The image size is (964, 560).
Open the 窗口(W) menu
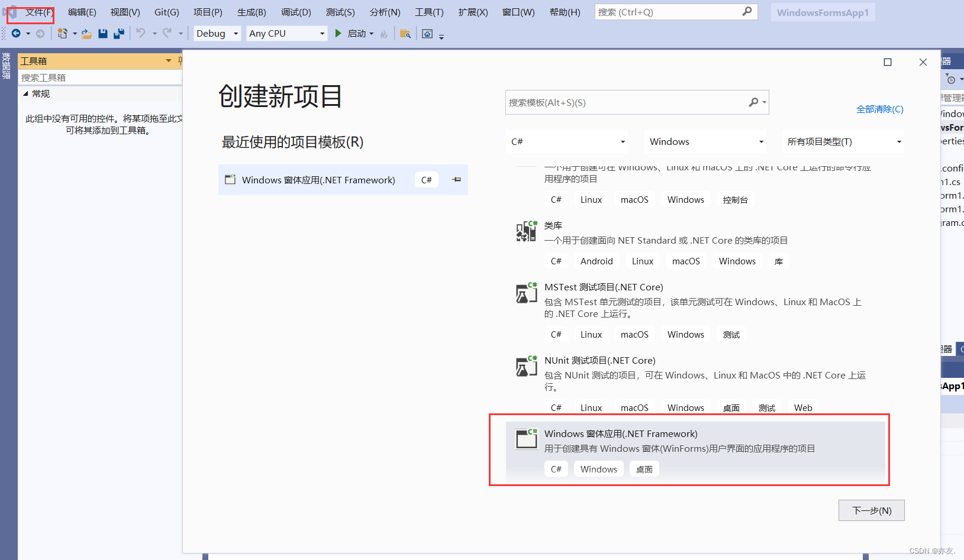pyautogui.click(x=518, y=12)
